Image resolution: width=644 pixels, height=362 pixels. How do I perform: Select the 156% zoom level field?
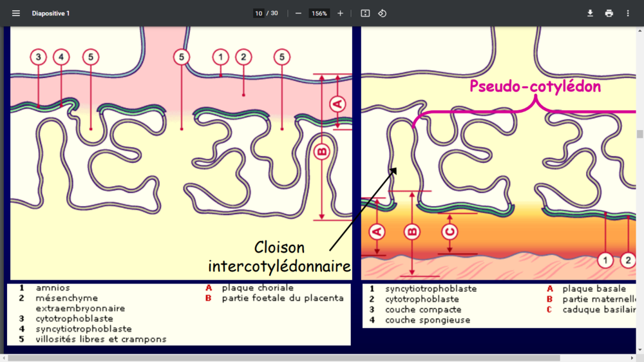coord(319,13)
